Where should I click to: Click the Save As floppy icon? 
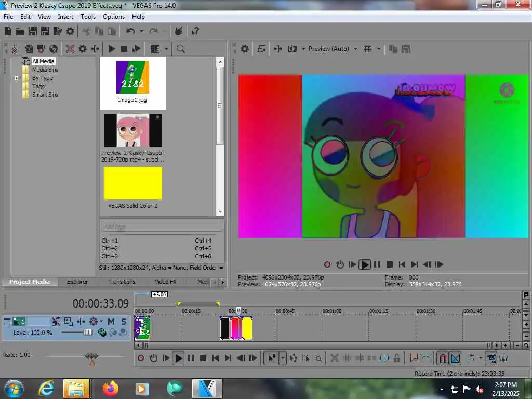click(x=45, y=31)
